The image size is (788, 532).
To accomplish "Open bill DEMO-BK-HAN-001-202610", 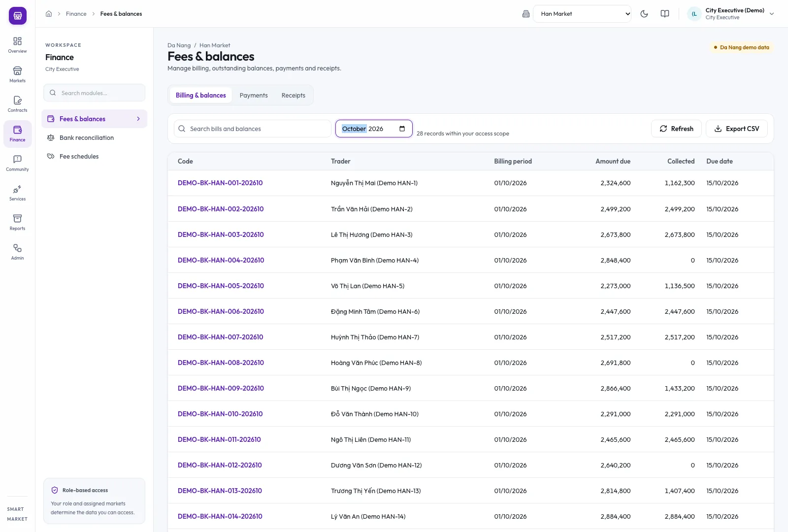I will pos(220,183).
